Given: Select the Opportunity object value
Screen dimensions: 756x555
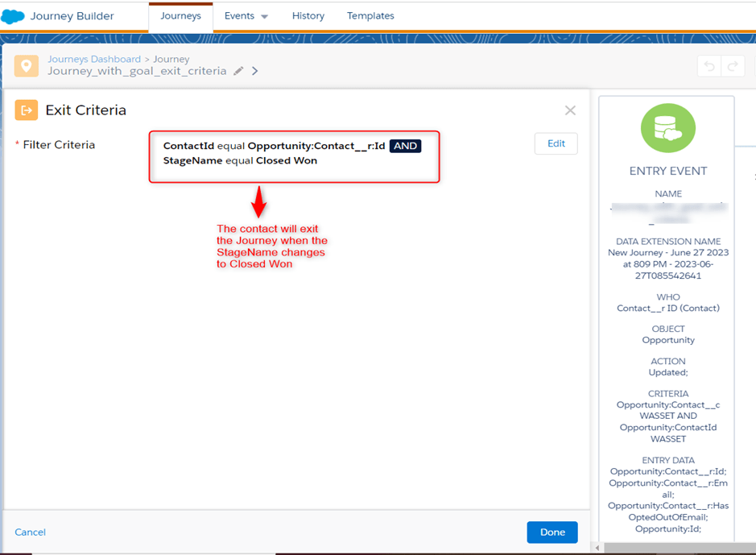Looking at the screenshot, I should pos(668,341).
